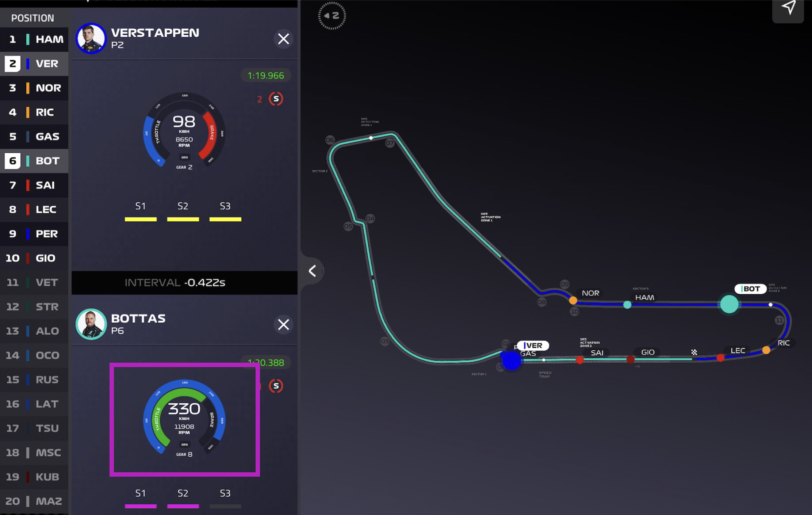Image resolution: width=812 pixels, height=515 pixels.
Task: Click the HAM teal dot on track
Action: point(627,304)
